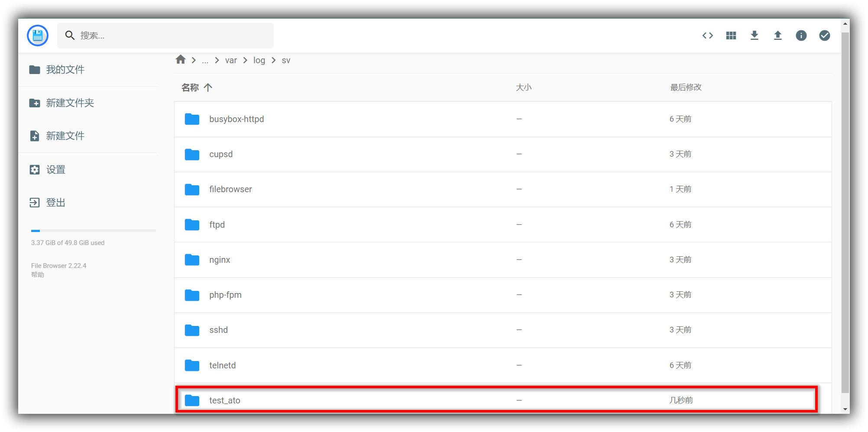Viewport: 868px width, 432px height.
Task: Select the telnetd folder icon
Action: pos(192,365)
